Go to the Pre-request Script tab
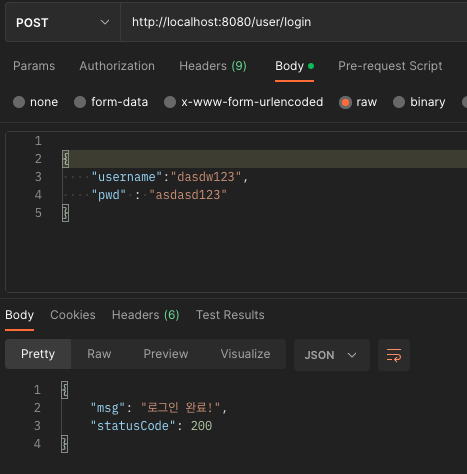 tap(390, 66)
